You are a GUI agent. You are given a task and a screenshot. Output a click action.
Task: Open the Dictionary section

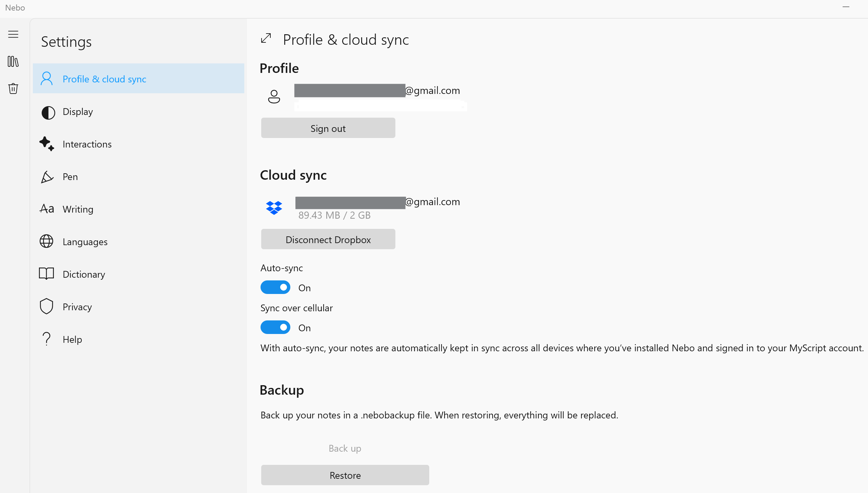coord(84,274)
